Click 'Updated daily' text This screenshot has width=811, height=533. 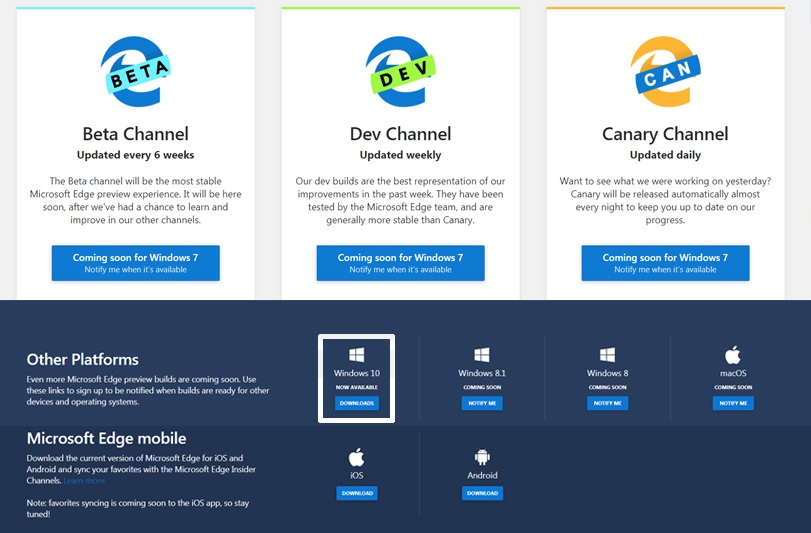pyautogui.click(x=665, y=155)
